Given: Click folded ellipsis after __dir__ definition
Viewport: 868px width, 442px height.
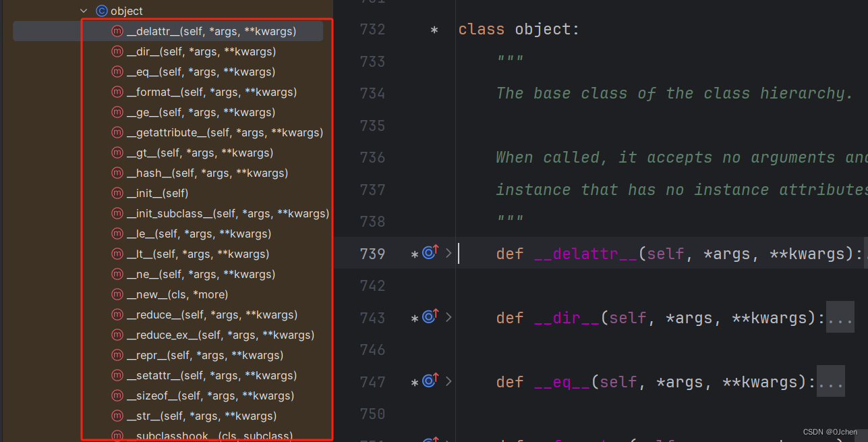Looking at the screenshot, I should [x=840, y=317].
